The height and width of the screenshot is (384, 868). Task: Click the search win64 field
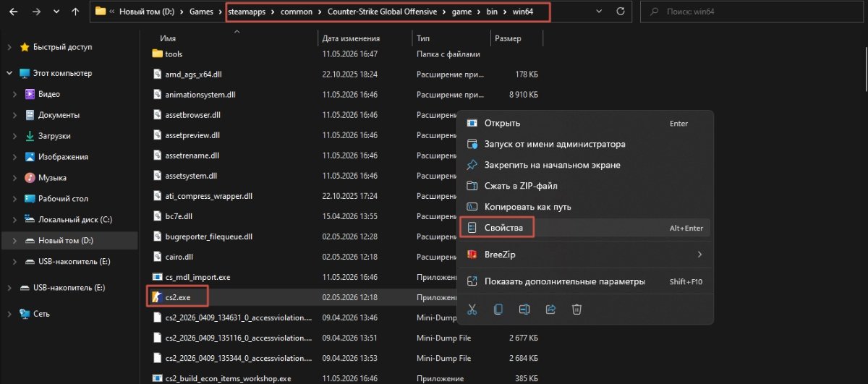(751, 12)
